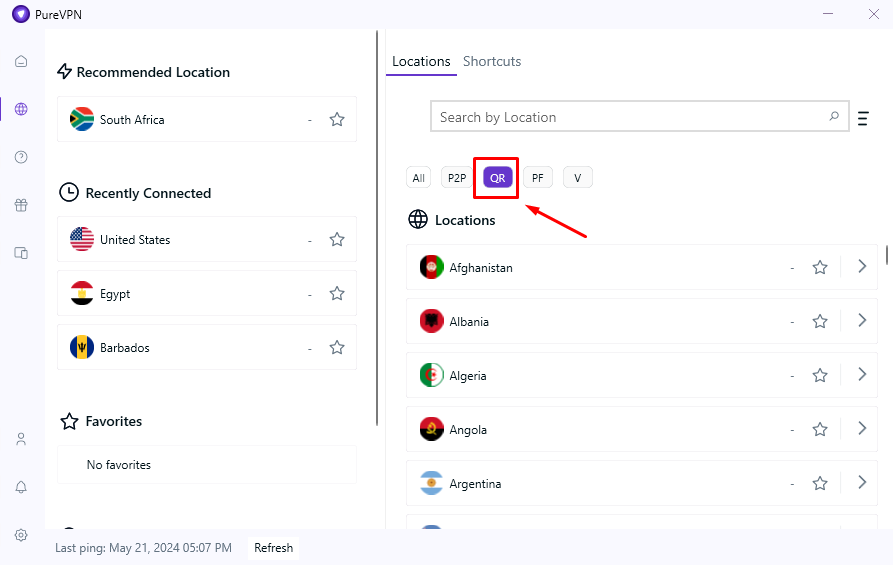The image size is (893, 565).
Task: Expand Albania city list chevron
Action: [862, 321]
